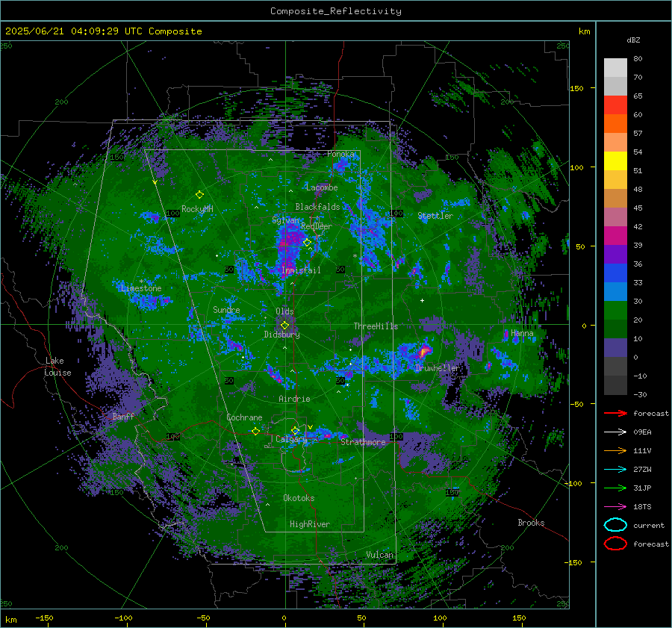Click the Okotoks city label

299,498
